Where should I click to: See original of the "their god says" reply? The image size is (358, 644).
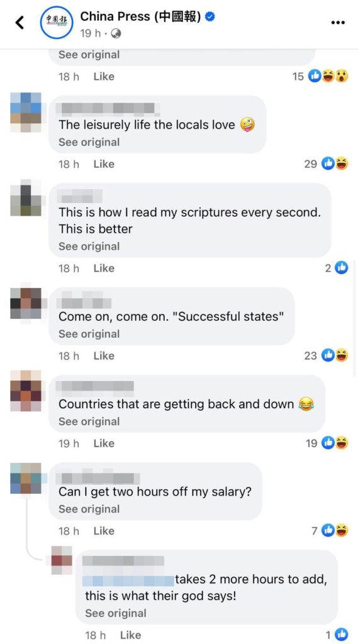[x=116, y=614]
